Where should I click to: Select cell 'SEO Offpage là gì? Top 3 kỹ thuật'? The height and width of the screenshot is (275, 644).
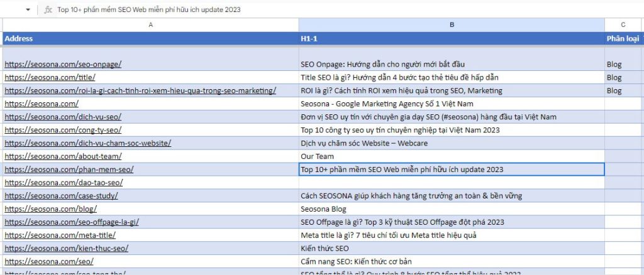point(452,222)
